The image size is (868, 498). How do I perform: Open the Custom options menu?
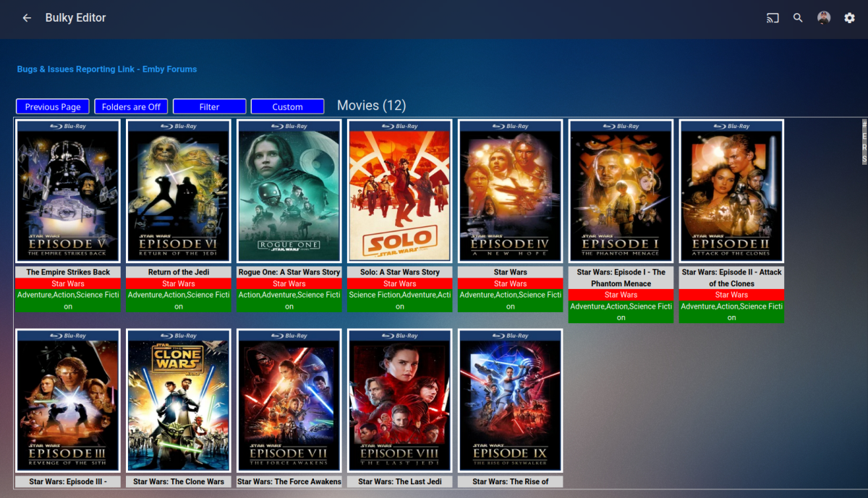pos(287,106)
